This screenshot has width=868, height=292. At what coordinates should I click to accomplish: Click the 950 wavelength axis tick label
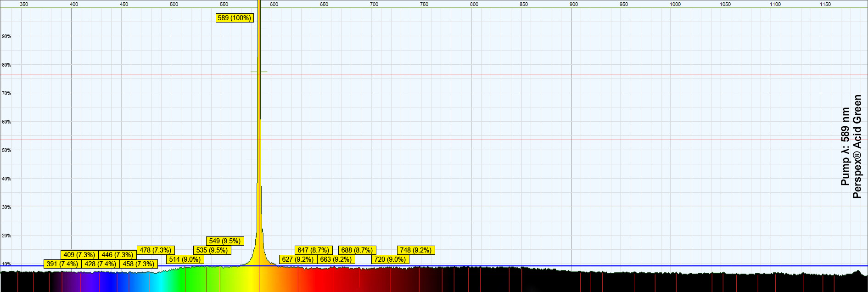[x=624, y=4]
